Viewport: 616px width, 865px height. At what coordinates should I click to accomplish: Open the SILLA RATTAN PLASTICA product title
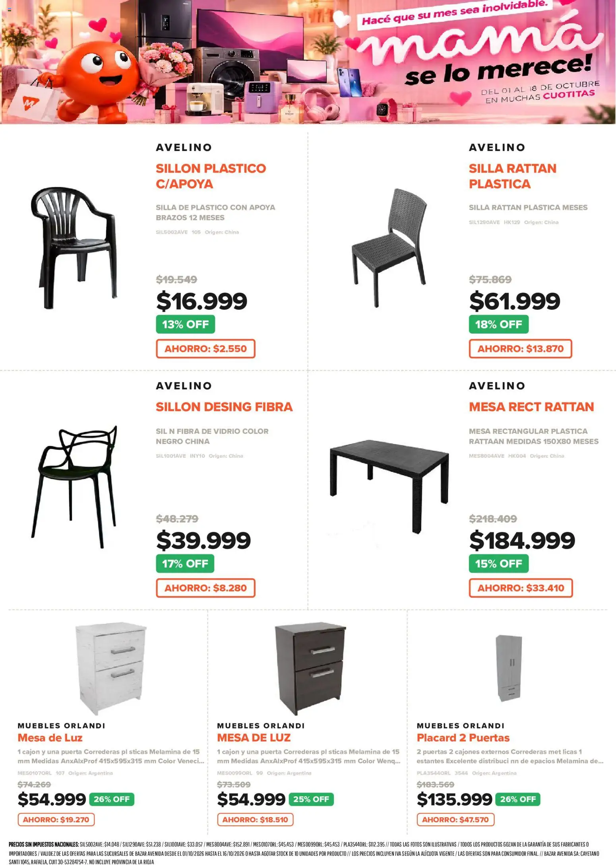tap(512, 176)
